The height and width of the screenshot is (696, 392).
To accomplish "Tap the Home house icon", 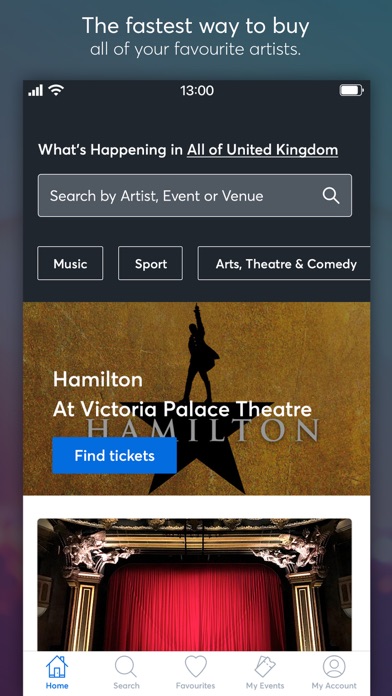I will click(x=57, y=666).
